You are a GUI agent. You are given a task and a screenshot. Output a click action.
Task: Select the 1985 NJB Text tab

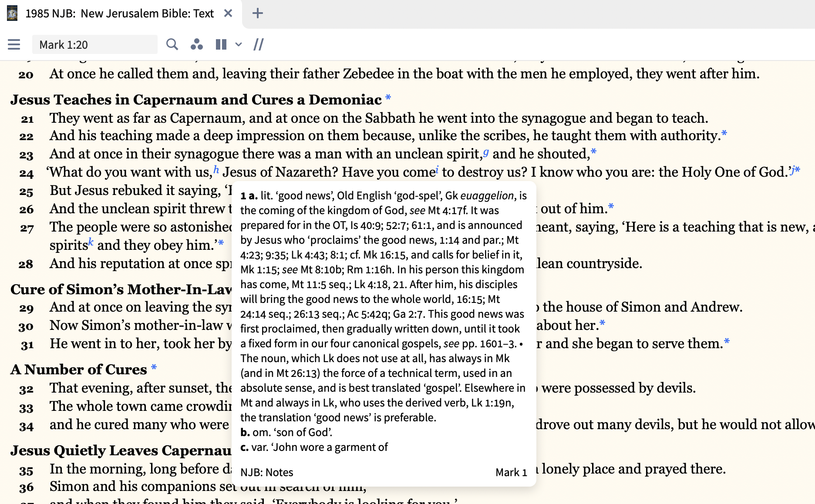coord(120,13)
